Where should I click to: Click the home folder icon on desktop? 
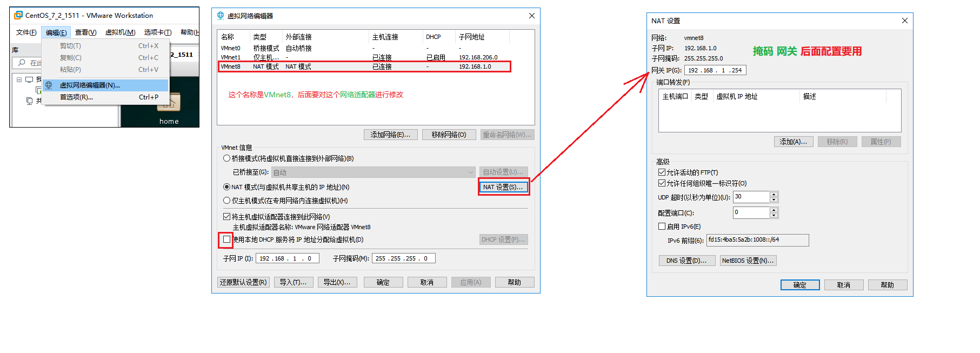[x=169, y=103]
